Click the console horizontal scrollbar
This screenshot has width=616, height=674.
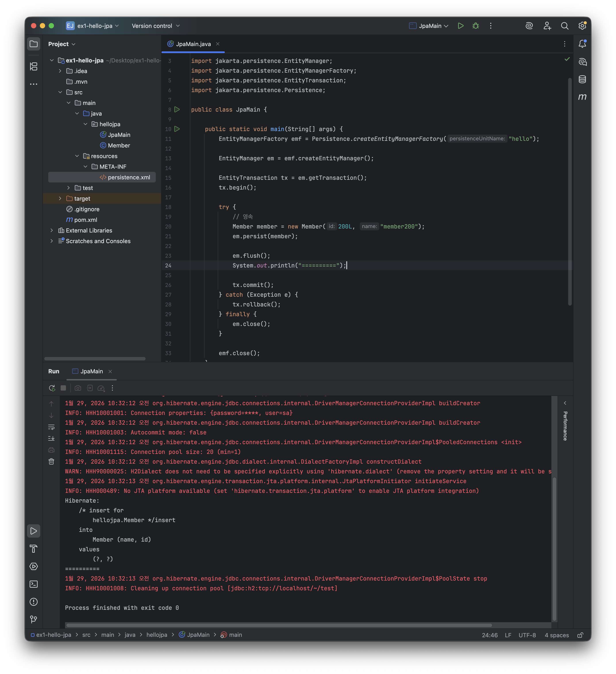coord(279,625)
